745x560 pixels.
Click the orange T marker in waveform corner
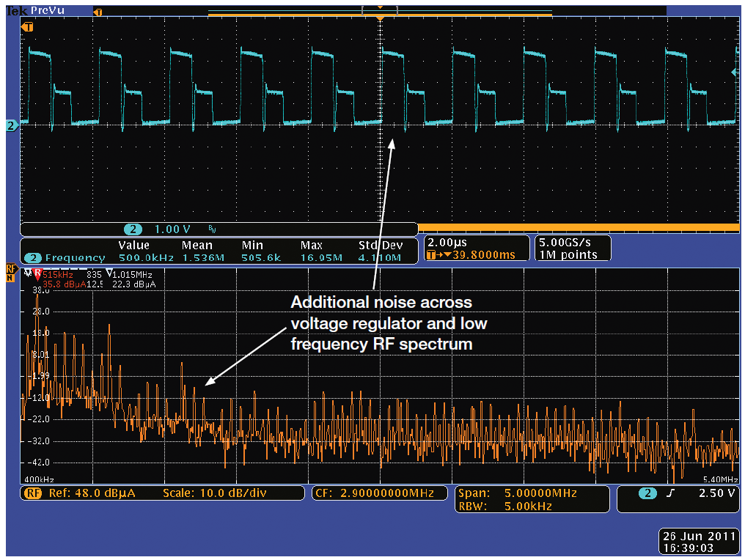pyautogui.click(x=28, y=27)
